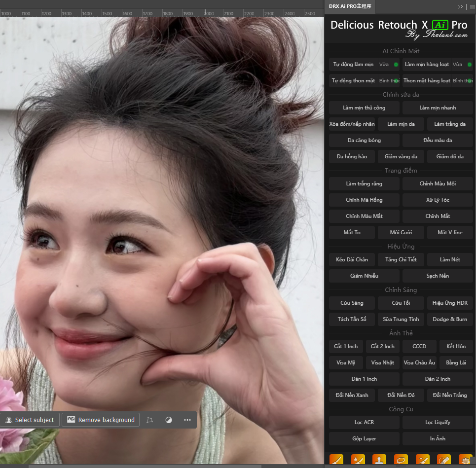476x468 pixels.
Task: Select the lasso tool icon
Action: coord(401,460)
